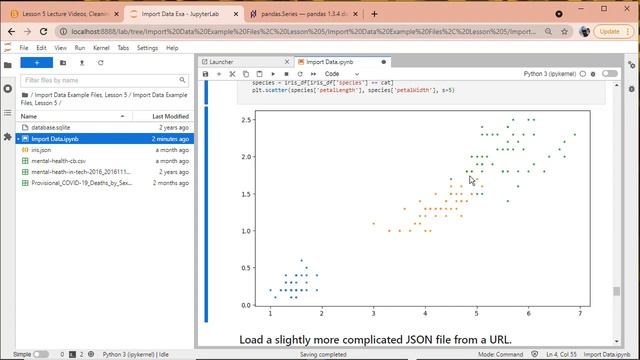Paste cell from clipboard in notebook toolbar

[x=259, y=74]
